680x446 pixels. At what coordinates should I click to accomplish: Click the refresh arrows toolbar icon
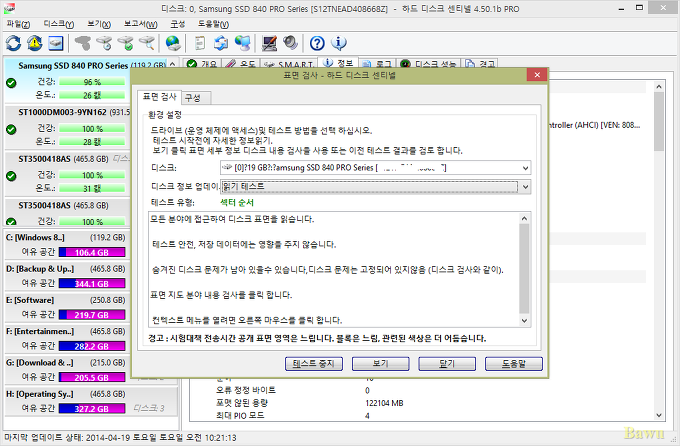(x=13, y=43)
